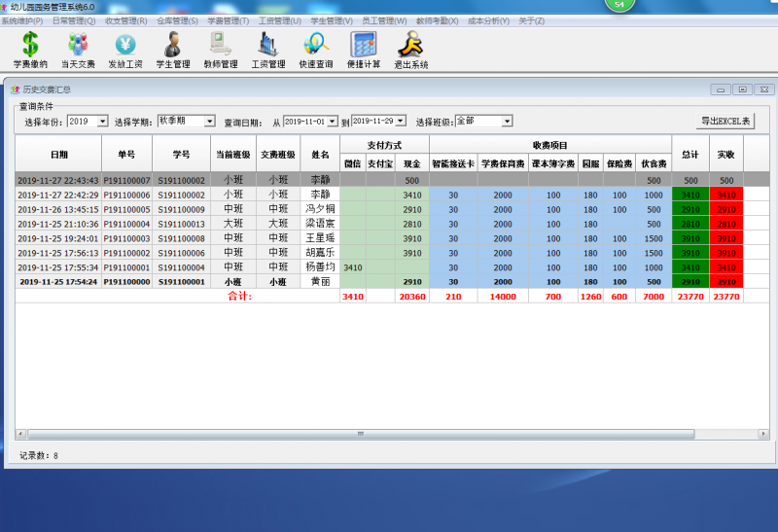The height and width of the screenshot is (532, 778).
Task: Click the horizontal scrollbar thumb
Action: [x=361, y=434]
